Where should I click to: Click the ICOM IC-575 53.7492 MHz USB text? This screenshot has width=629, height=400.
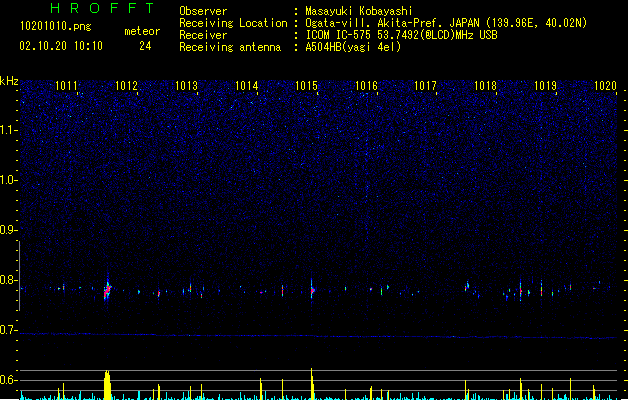402,35
